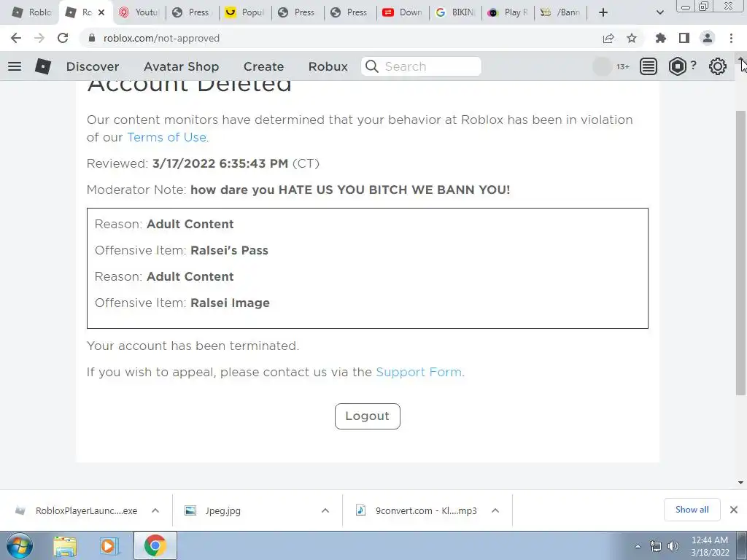
Task: Select the reviewed date 3/17/2022 6:35:43 PM
Action: click(x=220, y=164)
